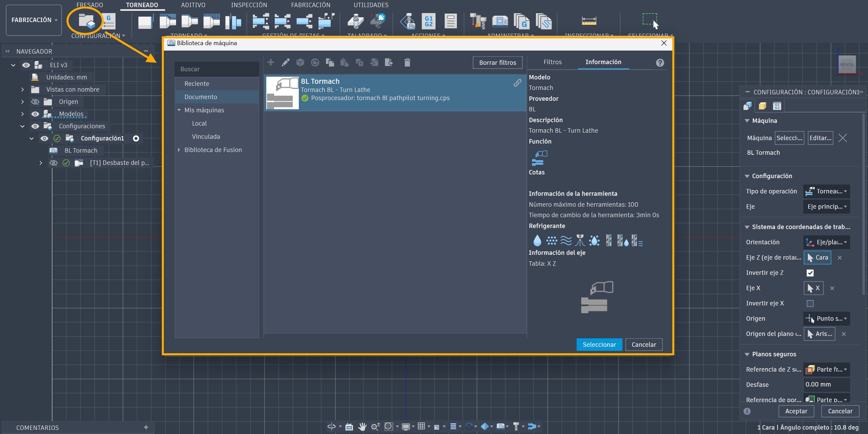This screenshot has width=868, height=434.
Task: Uncheck Invertir eje Z checkbox
Action: (810, 273)
